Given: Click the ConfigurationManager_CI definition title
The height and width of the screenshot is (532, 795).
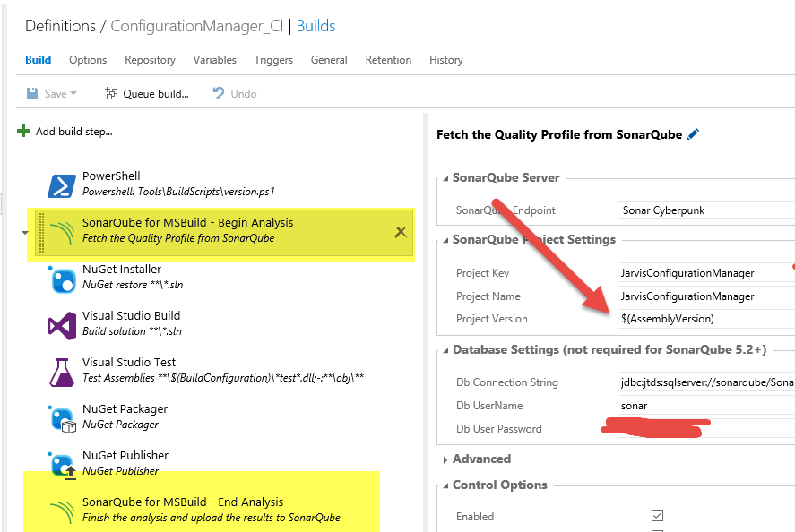Looking at the screenshot, I should click(x=196, y=26).
